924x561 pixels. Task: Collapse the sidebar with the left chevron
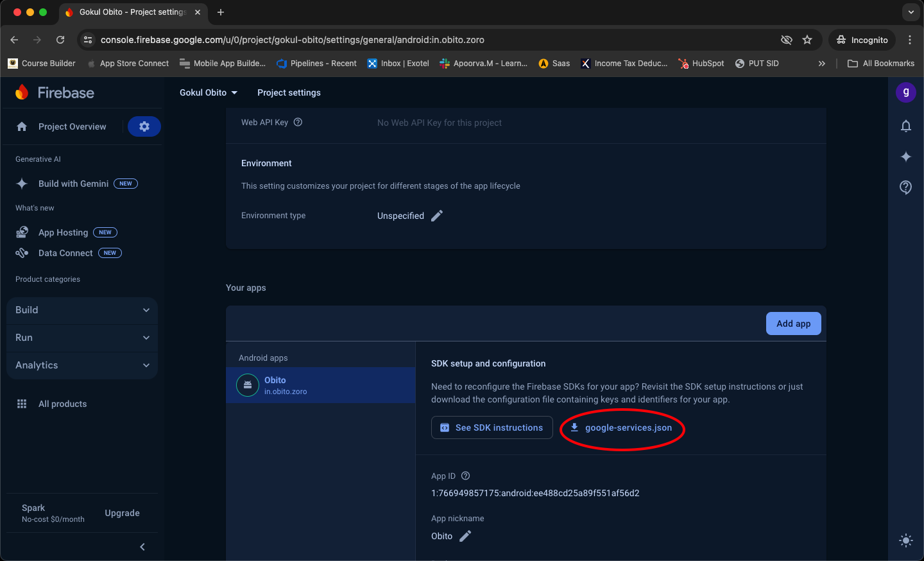(142, 547)
